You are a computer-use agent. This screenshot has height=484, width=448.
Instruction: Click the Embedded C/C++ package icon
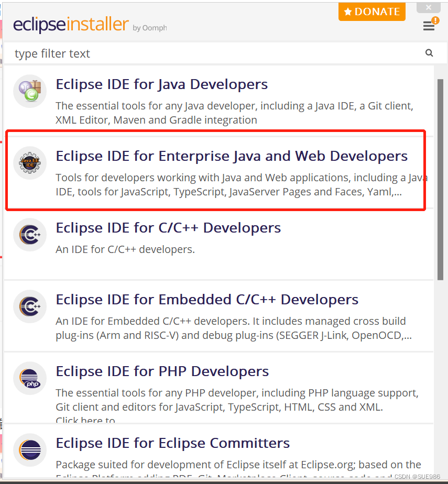29,306
